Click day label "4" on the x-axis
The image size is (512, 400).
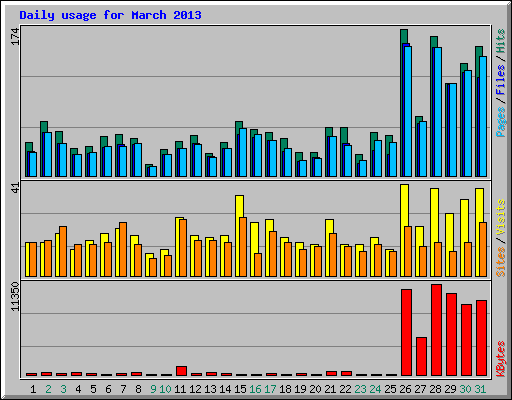[x=78, y=389]
